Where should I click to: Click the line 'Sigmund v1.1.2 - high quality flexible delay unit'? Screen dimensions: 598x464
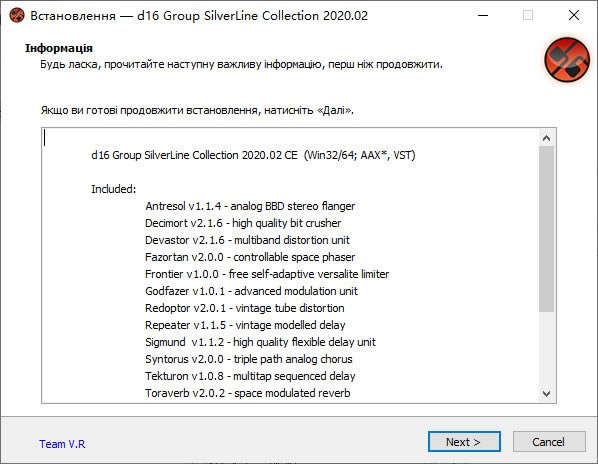coord(260,342)
